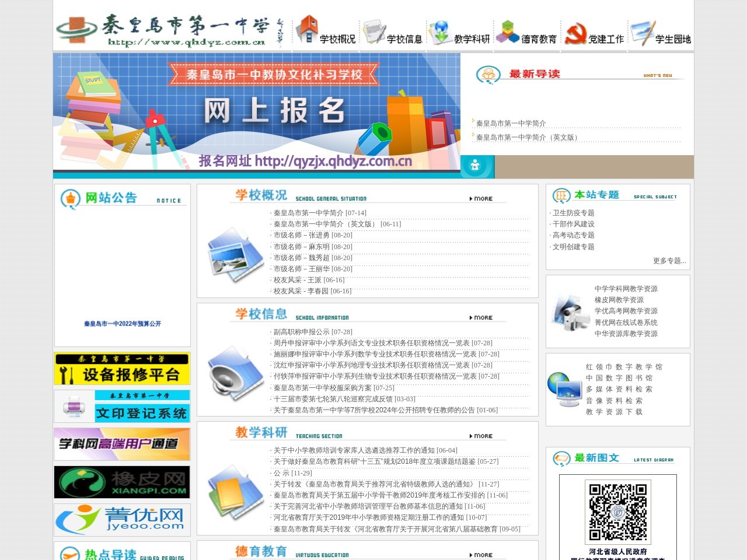The height and width of the screenshot is (560, 747).
Task: Open 学校概况 house icon in navigation
Action: (x=307, y=29)
